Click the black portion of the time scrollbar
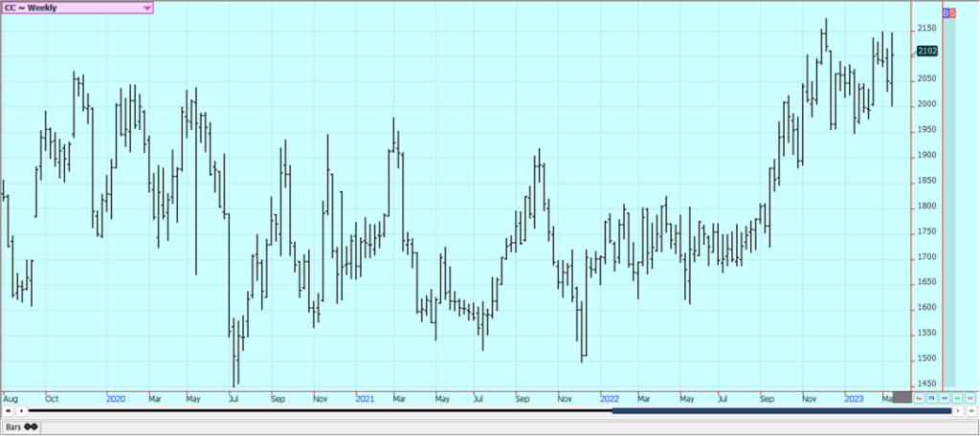Image resolution: width=980 pixels, height=436 pixels. pos(320,411)
